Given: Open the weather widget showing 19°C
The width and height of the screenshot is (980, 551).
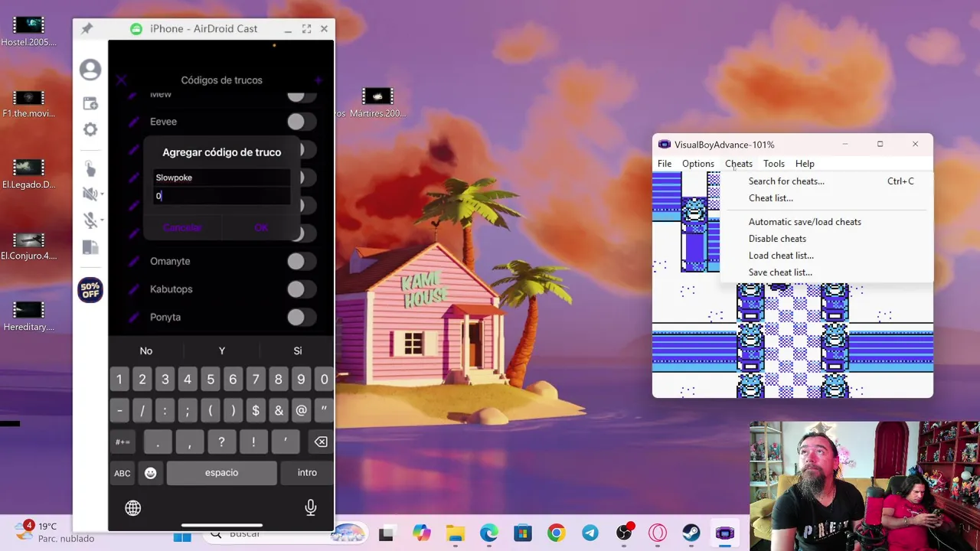Looking at the screenshot, I should coord(54,532).
